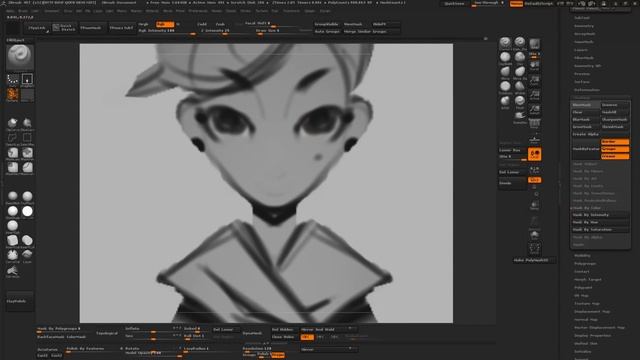640x360 pixels.
Task: Open the Transform menu
Action: 291,11
